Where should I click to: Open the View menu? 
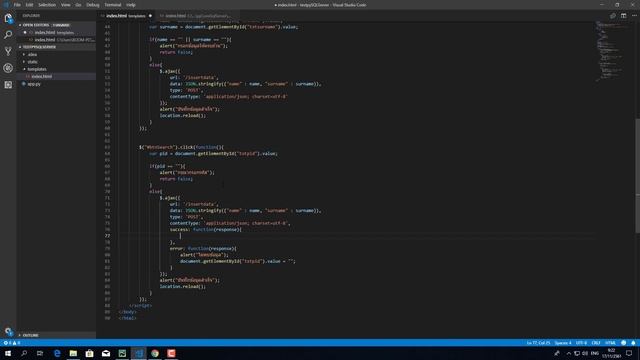(65, 5)
